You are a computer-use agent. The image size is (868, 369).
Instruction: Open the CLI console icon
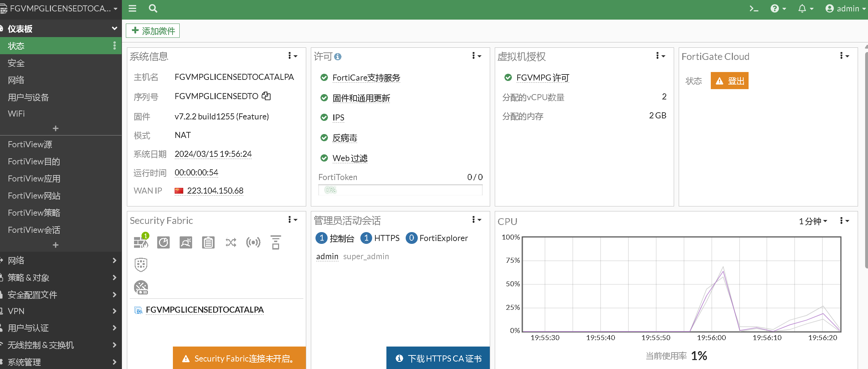click(x=754, y=9)
